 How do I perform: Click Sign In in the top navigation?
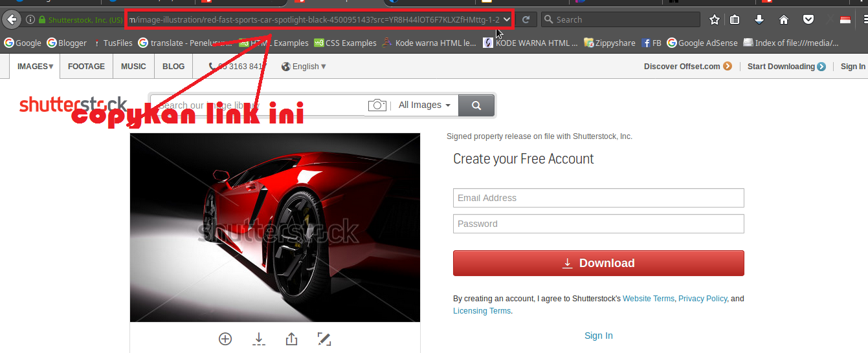tap(852, 66)
